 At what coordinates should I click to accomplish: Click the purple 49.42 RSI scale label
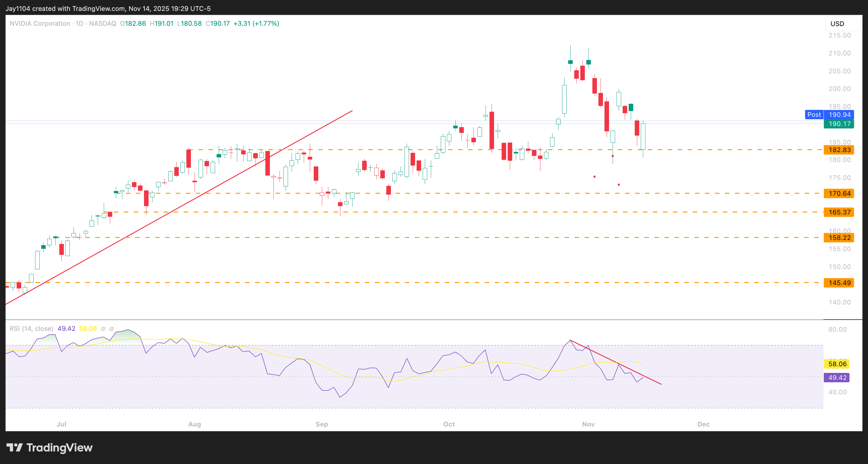(x=837, y=378)
